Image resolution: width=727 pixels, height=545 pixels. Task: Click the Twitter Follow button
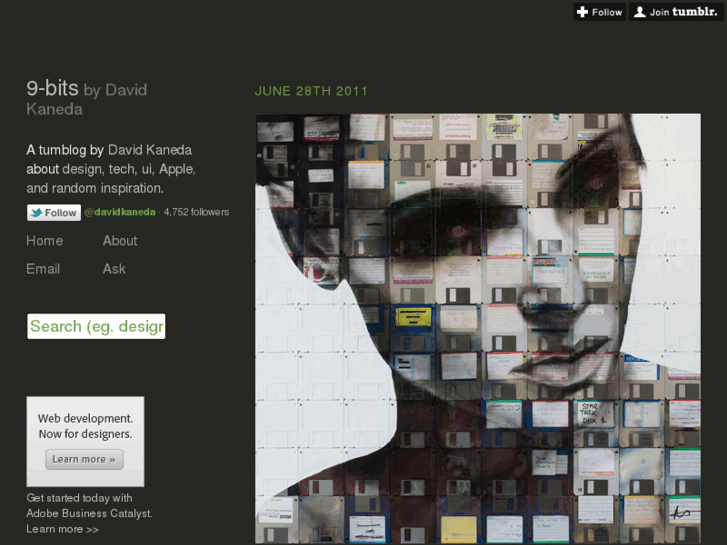(x=54, y=212)
